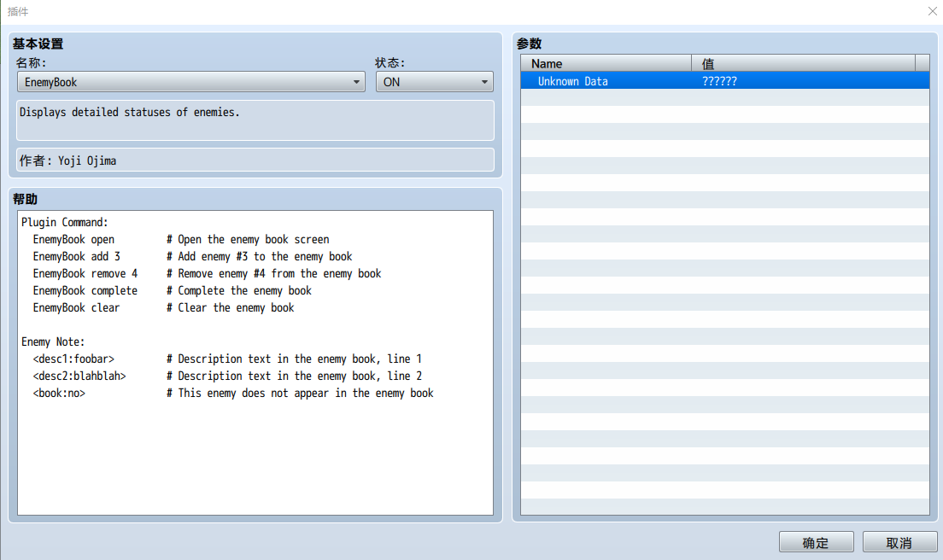Click the author field showing Yoji Ojima

pyautogui.click(x=255, y=160)
